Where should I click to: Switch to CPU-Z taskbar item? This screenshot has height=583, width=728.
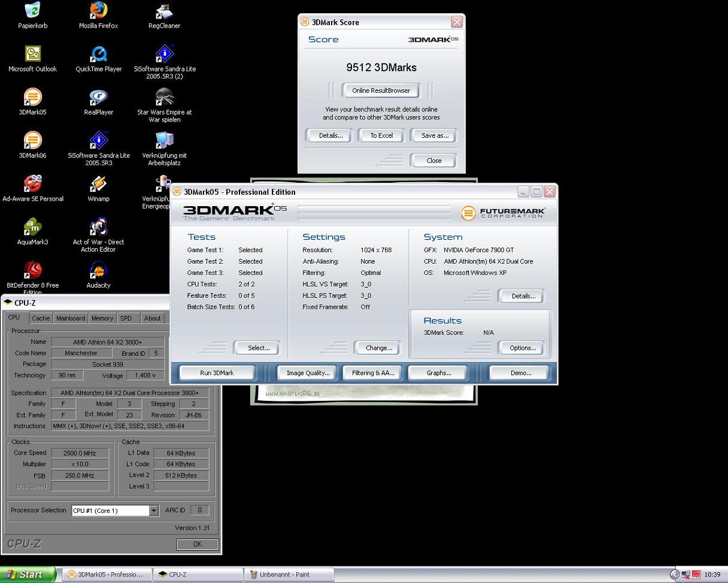point(198,574)
